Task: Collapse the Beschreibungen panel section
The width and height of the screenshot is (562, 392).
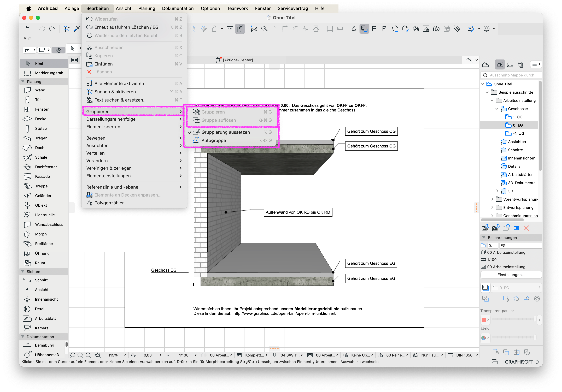Action: pyautogui.click(x=484, y=237)
